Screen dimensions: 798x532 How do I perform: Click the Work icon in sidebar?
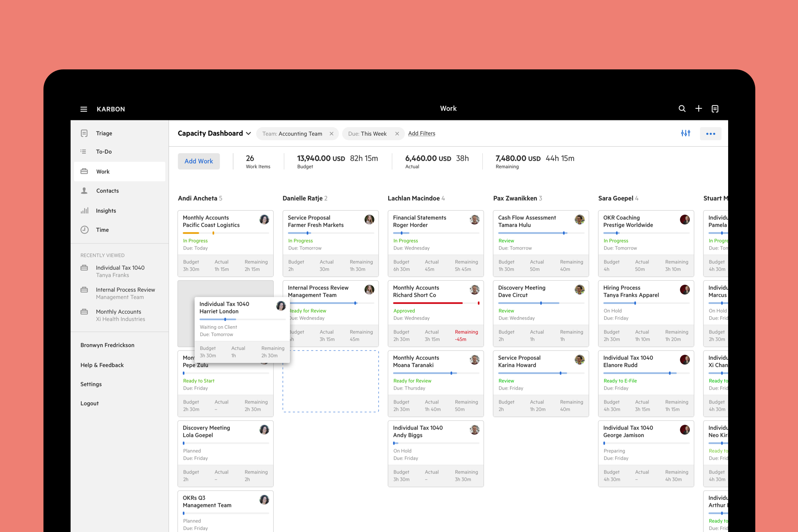point(84,171)
